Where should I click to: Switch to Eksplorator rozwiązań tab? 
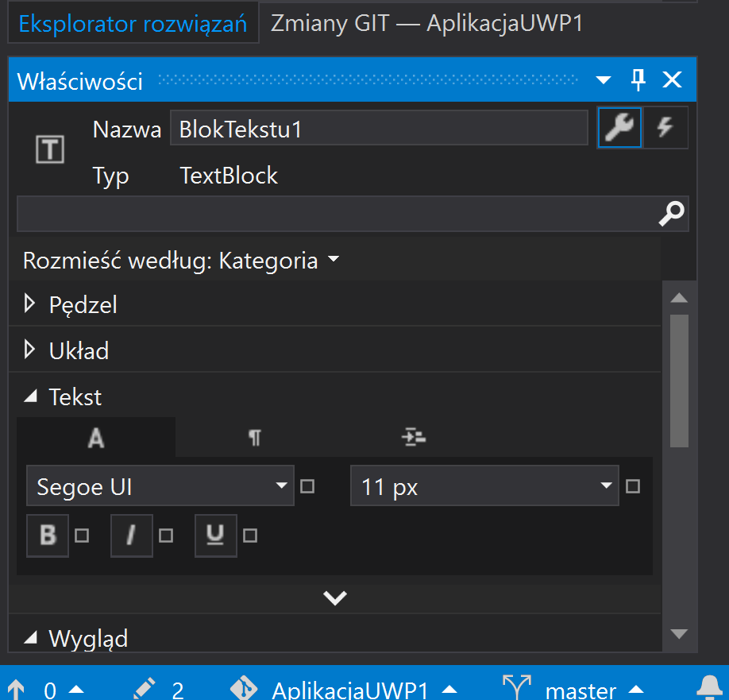133,23
